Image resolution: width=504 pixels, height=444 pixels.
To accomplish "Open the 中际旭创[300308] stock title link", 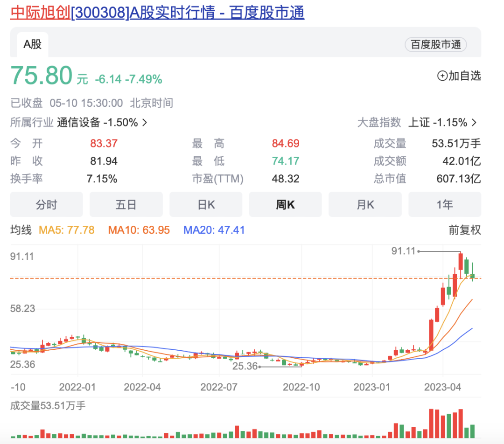I will click(x=157, y=13).
